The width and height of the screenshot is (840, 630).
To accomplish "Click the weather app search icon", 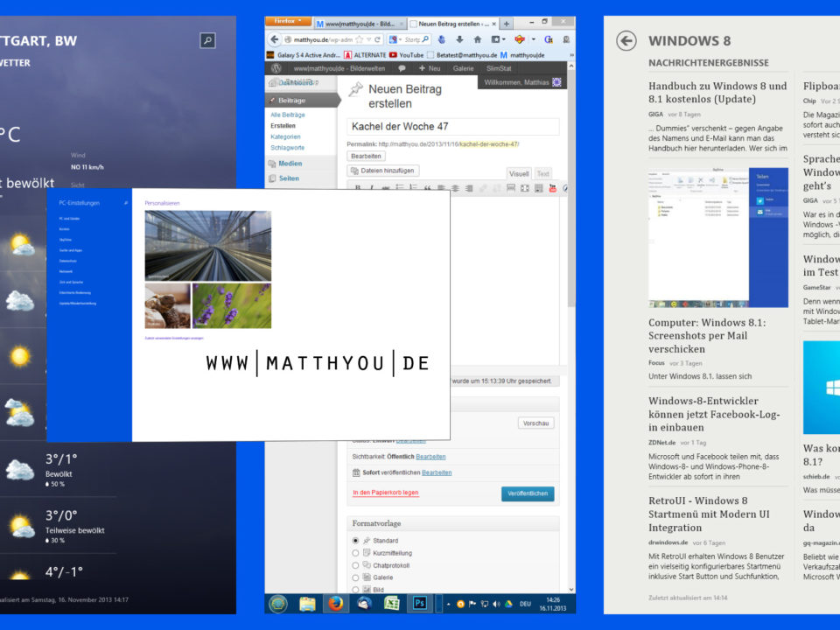I will [x=206, y=40].
